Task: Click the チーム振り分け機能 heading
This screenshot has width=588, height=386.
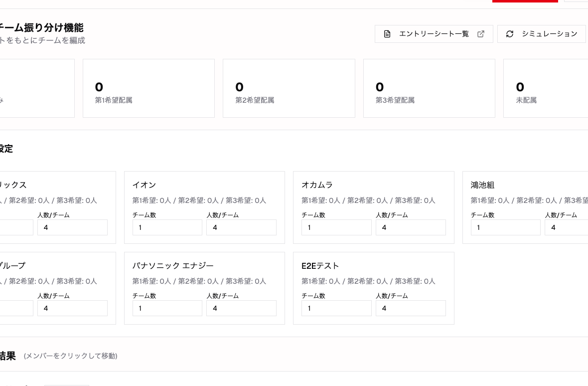Action: 41,28
